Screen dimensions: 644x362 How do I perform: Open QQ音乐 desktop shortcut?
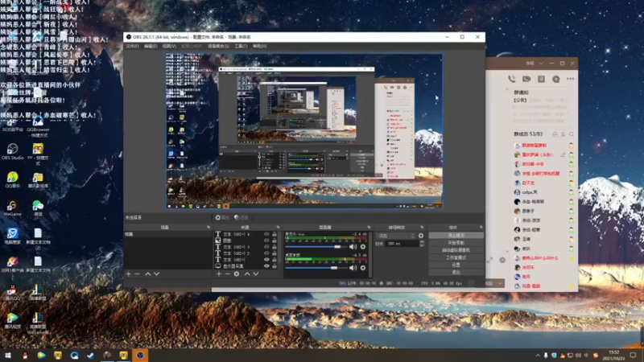[x=12, y=179]
